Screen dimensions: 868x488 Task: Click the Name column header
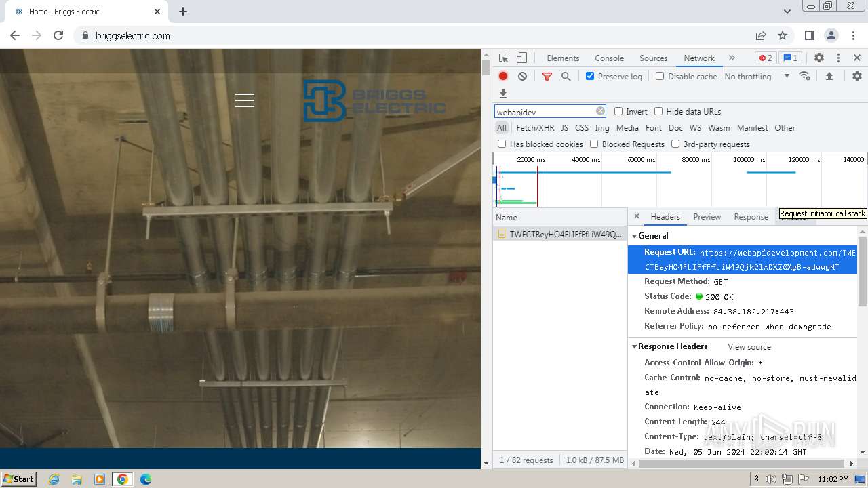[x=559, y=217]
